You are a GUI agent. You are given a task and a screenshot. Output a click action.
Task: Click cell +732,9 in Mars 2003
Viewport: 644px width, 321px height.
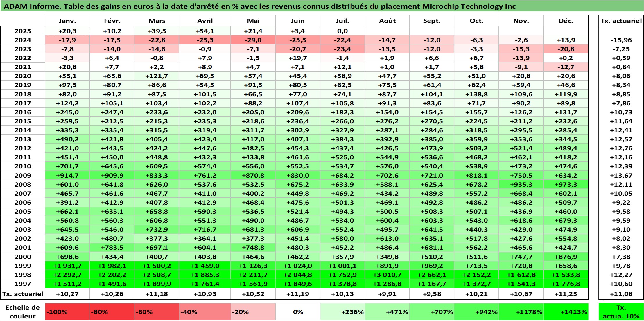click(157, 230)
